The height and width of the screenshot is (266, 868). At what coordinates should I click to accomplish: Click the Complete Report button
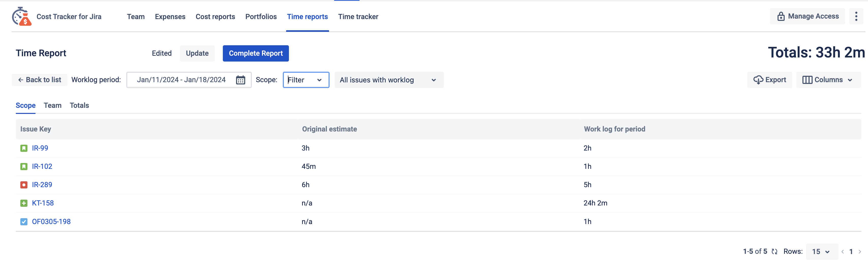click(255, 53)
